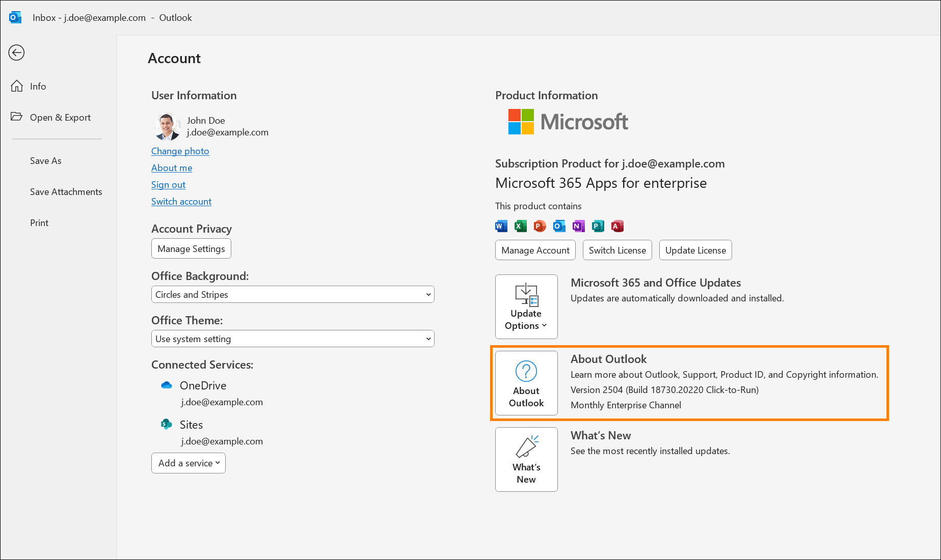
Task: Select the Info menu item
Action: (38, 87)
